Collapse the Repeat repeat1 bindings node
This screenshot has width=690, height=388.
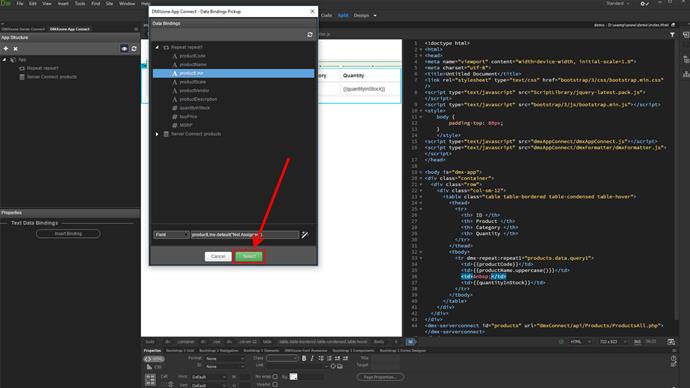click(x=157, y=47)
